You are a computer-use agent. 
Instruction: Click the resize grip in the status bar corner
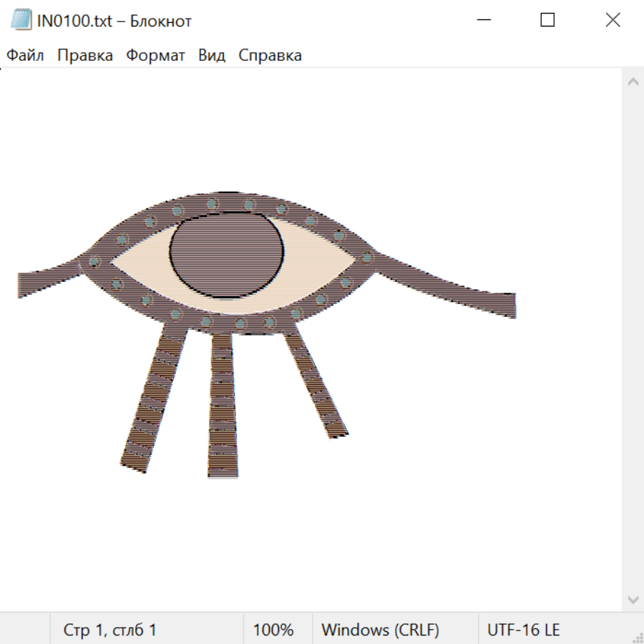637,637
